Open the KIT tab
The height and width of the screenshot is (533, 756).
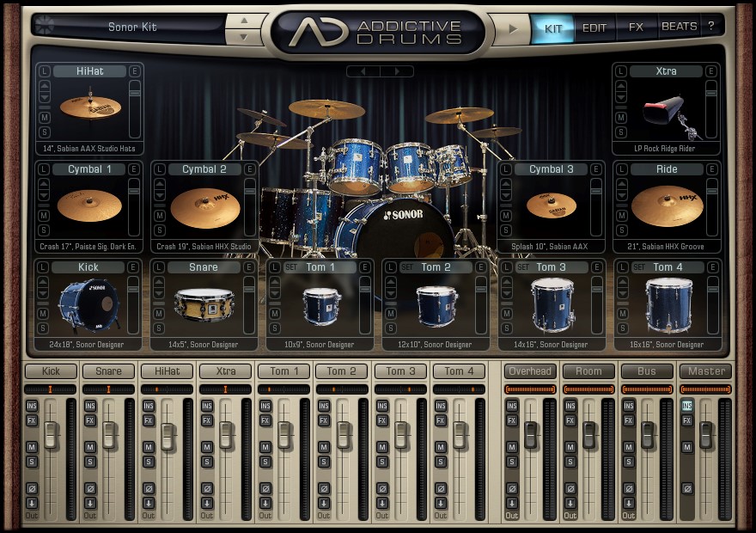click(x=552, y=28)
